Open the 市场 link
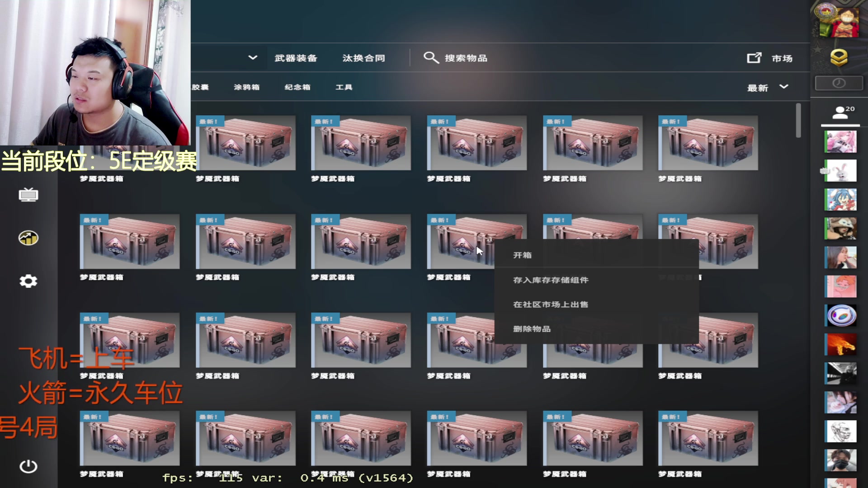868x488 pixels. tap(782, 58)
